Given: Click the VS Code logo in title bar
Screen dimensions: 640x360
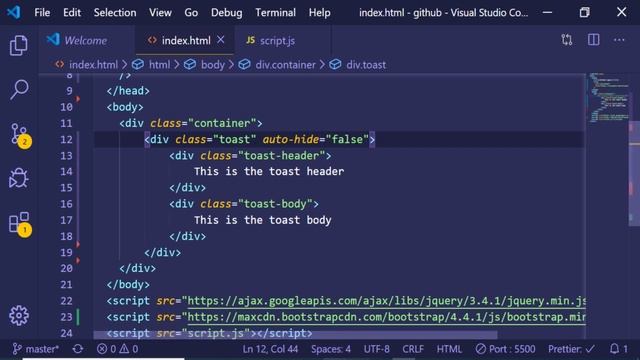Looking at the screenshot, I should (13, 12).
